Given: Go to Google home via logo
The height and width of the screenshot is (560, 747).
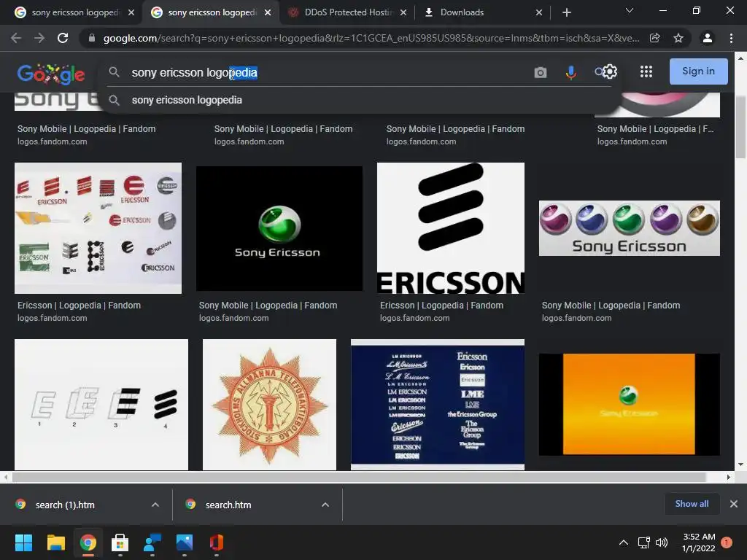Looking at the screenshot, I should (51, 74).
